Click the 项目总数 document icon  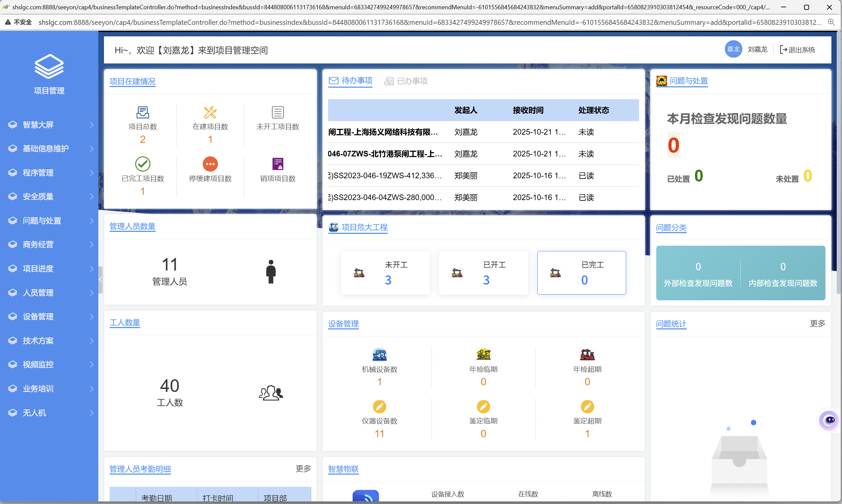click(x=142, y=112)
